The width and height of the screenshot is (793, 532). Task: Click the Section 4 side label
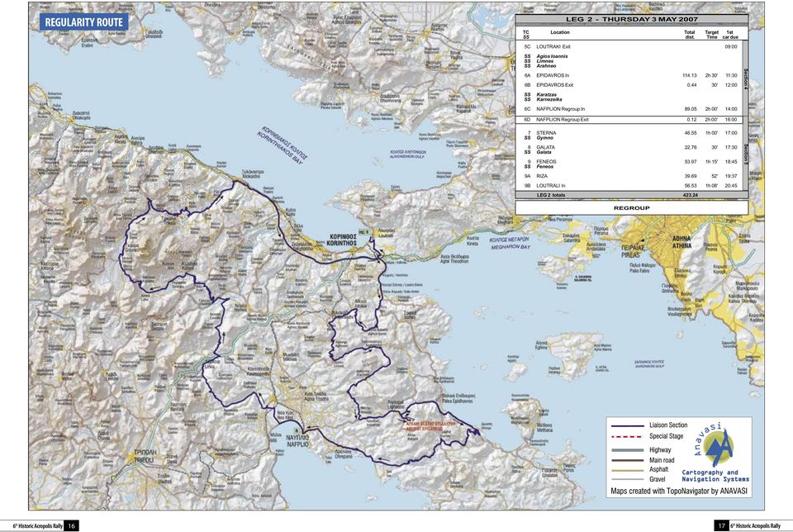(x=745, y=78)
